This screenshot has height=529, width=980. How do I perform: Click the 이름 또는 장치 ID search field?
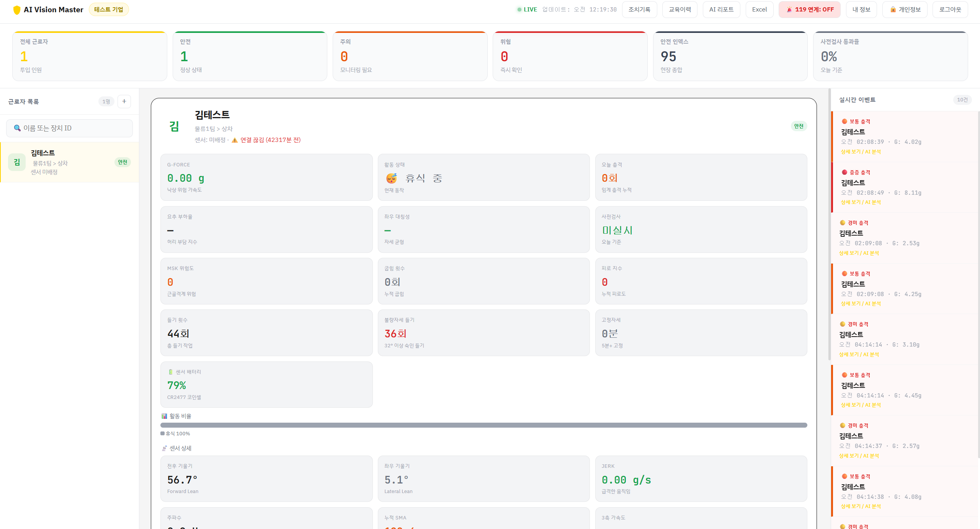(69, 128)
